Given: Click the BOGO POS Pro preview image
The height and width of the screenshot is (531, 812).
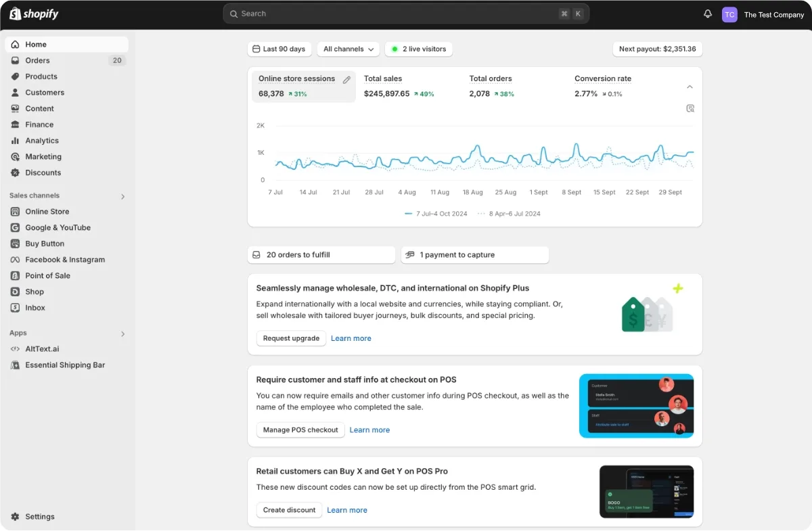Looking at the screenshot, I should (647, 492).
